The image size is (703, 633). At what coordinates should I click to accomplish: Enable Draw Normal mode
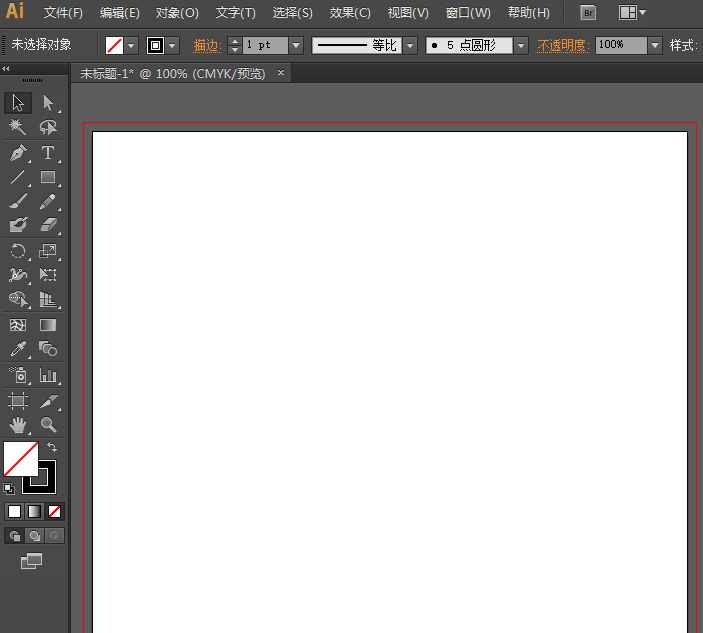[x=14, y=535]
